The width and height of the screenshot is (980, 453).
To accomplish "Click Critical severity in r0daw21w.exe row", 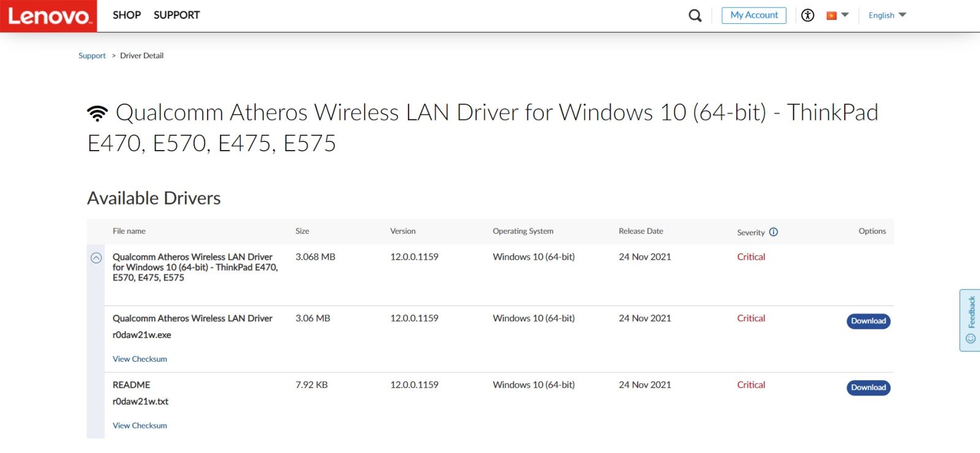I will tap(751, 318).
